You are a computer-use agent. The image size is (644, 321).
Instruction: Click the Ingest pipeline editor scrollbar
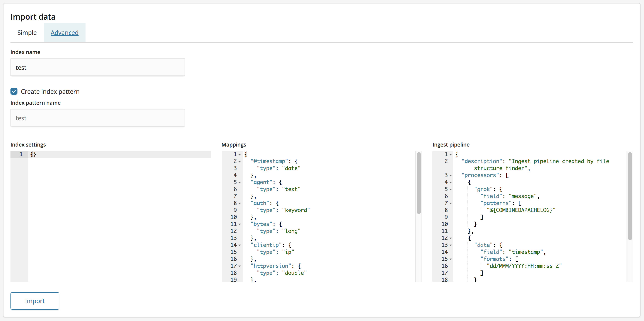click(630, 196)
